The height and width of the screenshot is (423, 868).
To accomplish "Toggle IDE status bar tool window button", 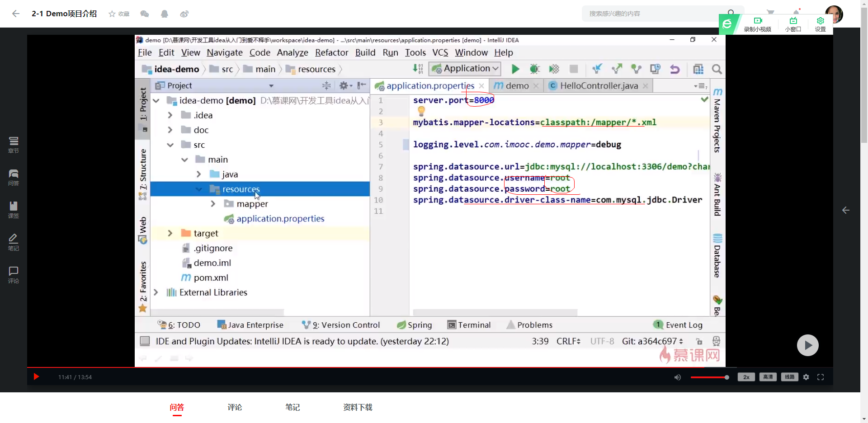I will pyautogui.click(x=145, y=341).
